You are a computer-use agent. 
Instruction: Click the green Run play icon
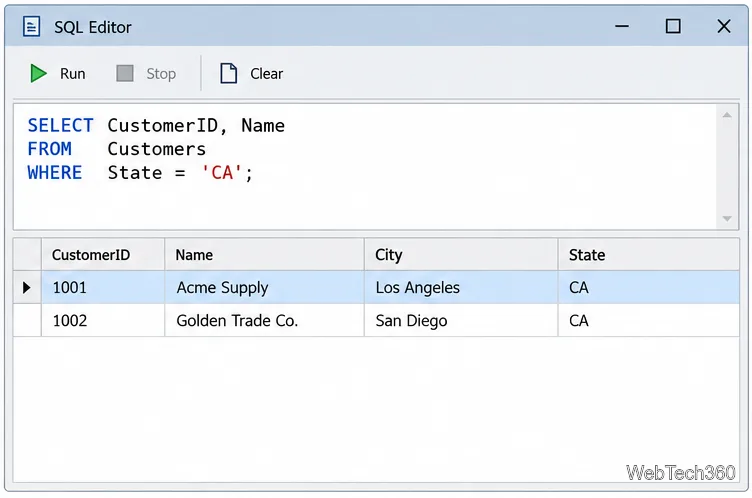click(x=38, y=73)
